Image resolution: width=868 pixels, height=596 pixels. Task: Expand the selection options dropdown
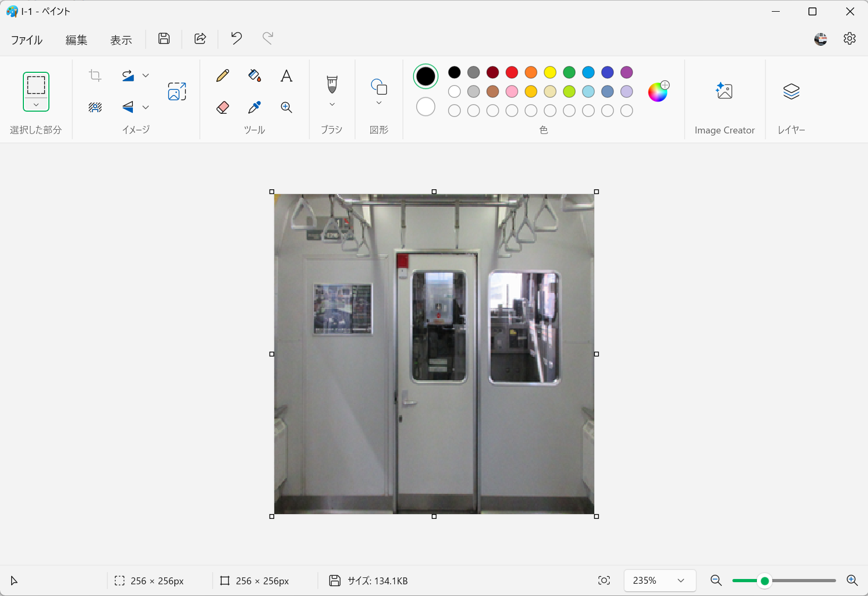tap(36, 105)
